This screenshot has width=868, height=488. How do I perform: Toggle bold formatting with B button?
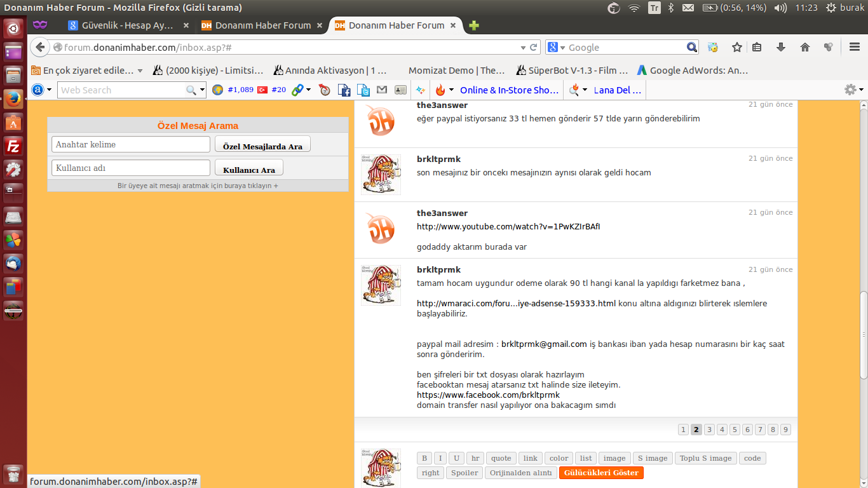424,458
